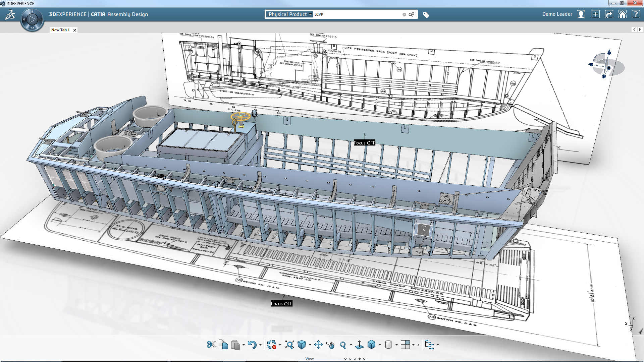
Task: Toggle lower Focus OFF label on drawing
Action: pos(281,304)
